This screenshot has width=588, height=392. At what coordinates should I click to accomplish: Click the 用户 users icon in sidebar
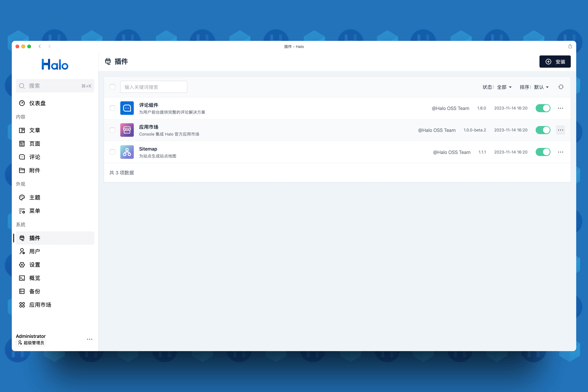pyautogui.click(x=22, y=251)
